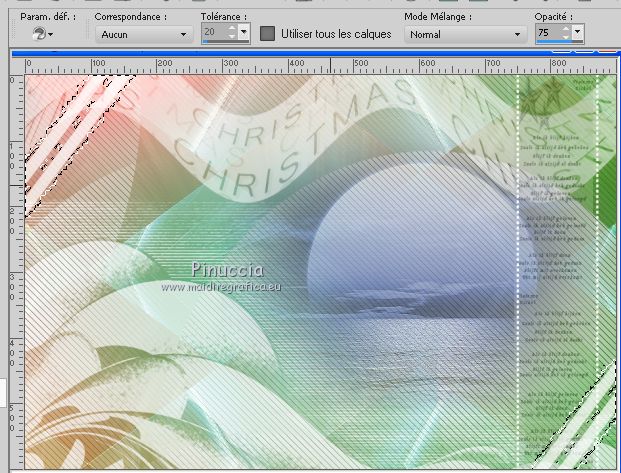Click inside the Tolérance value field

coord(214,31)
